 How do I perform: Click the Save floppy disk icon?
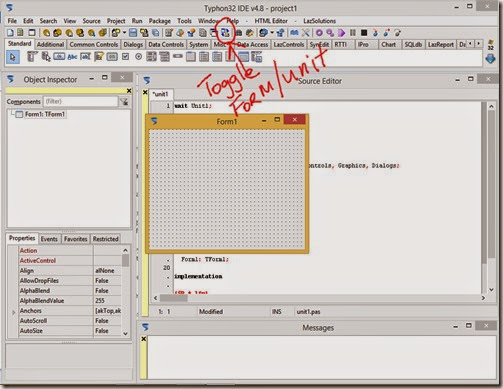(x=133, y=33)
